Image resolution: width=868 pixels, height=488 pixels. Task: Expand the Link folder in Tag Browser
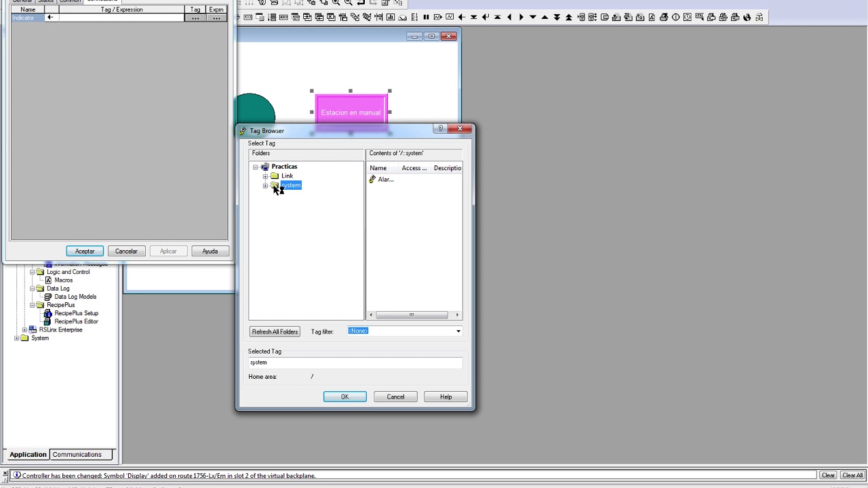265,176
